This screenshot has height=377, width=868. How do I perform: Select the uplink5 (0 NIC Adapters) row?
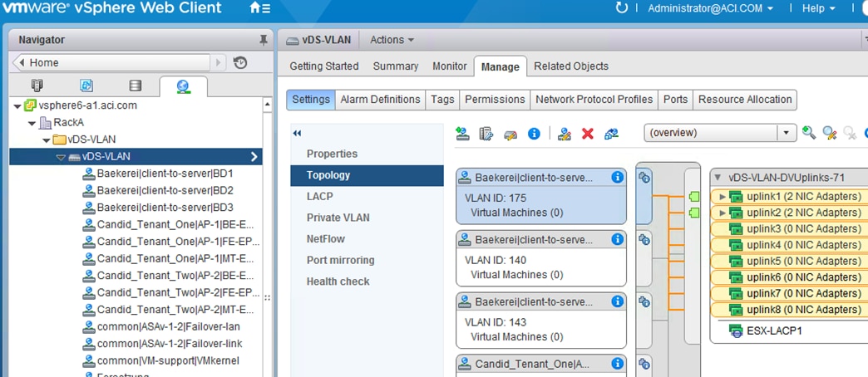[789, 261]
